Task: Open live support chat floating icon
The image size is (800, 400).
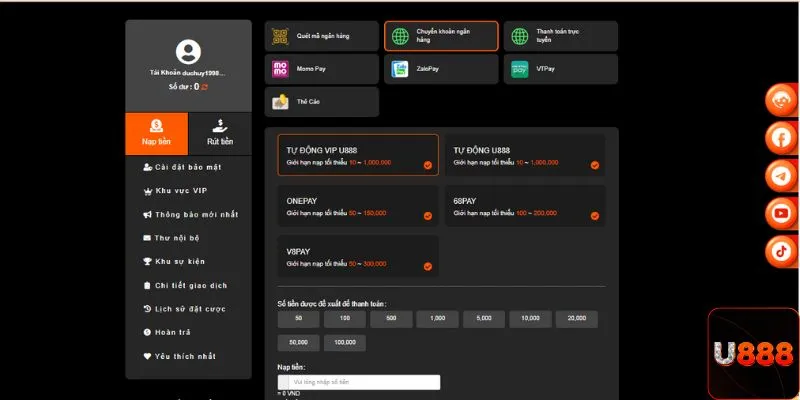Action: [x=781, y=101]
